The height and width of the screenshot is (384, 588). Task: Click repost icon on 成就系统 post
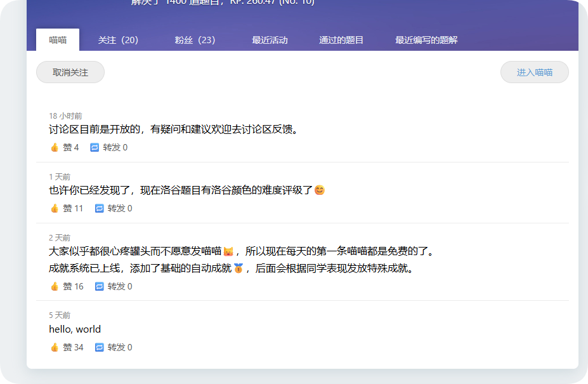tap(99, 286)
